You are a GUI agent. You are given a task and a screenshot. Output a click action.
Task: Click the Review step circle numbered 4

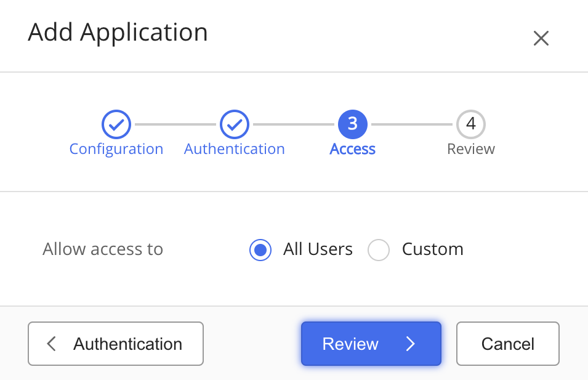470,124
